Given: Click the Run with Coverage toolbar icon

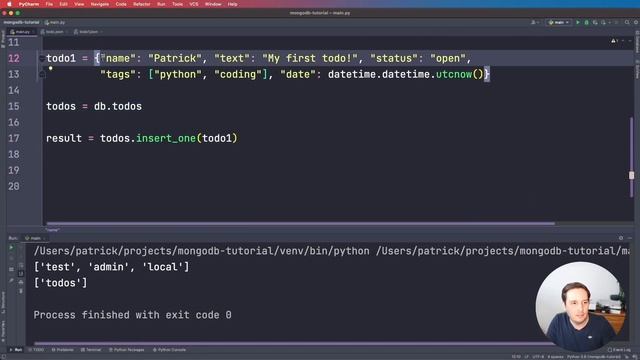Looking at the screenshot, I should coord(595,22).
